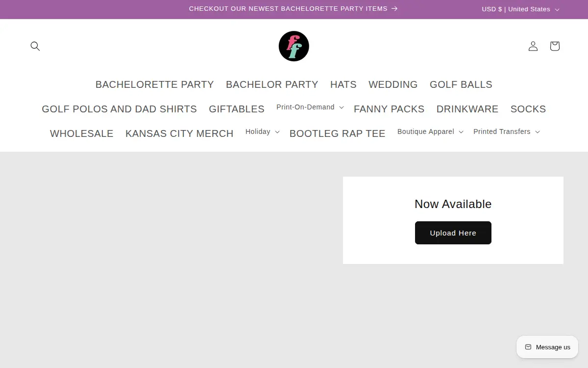
Task: Open the Drinkware category
Action: [x=467, y=109]
